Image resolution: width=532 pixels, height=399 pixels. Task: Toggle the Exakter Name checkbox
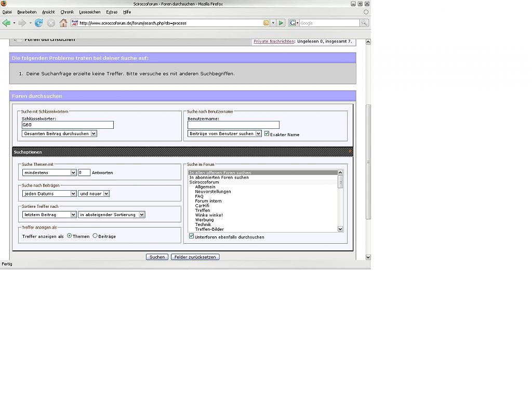pos(267,134)
